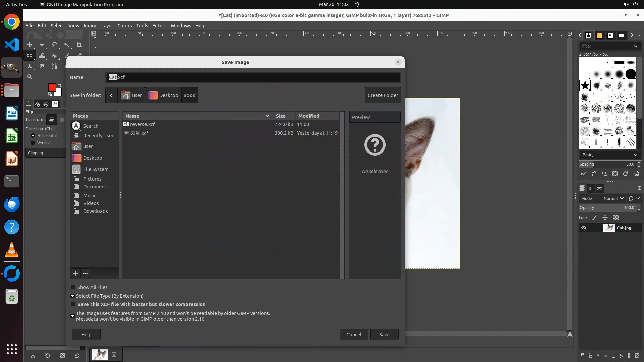Select the Bucket Fill tool

pyautogui.click(x=54, y=56)
